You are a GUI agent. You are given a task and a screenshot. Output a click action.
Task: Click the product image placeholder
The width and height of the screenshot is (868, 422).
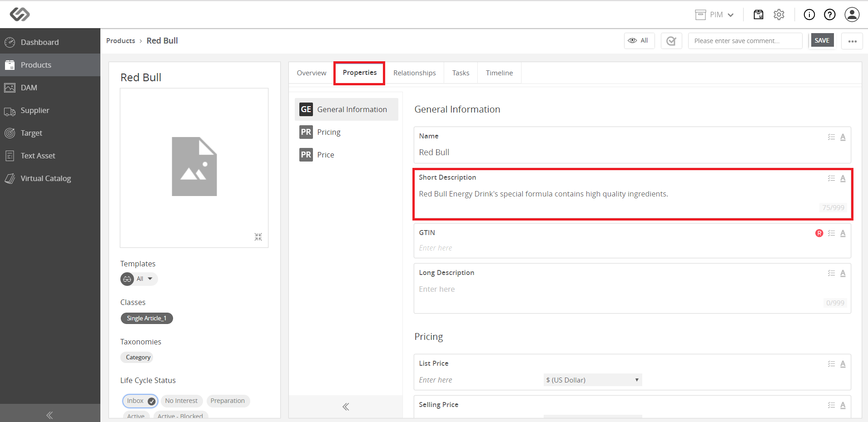pyautogui.click(x=194, y=167)
